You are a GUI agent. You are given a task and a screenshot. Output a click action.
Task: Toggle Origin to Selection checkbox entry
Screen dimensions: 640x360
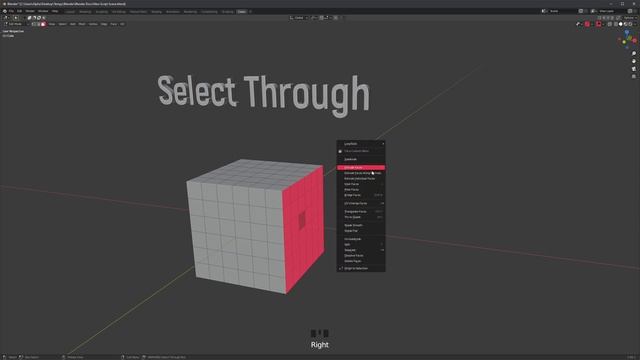361,269
